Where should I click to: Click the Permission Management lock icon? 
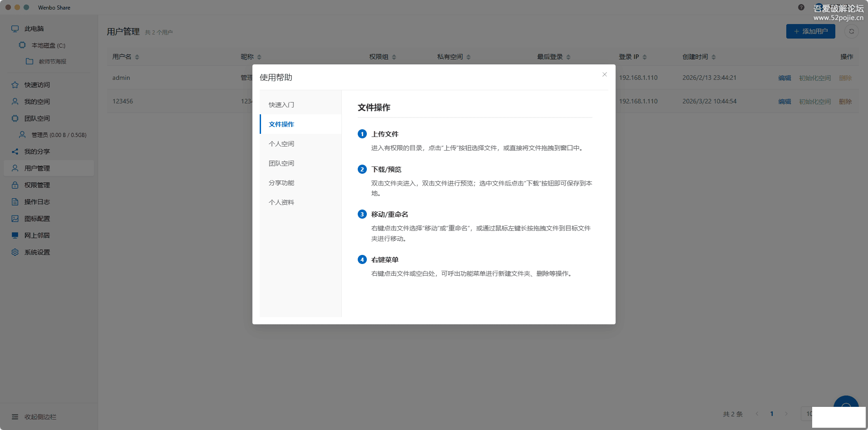click(x=15, y=185)
